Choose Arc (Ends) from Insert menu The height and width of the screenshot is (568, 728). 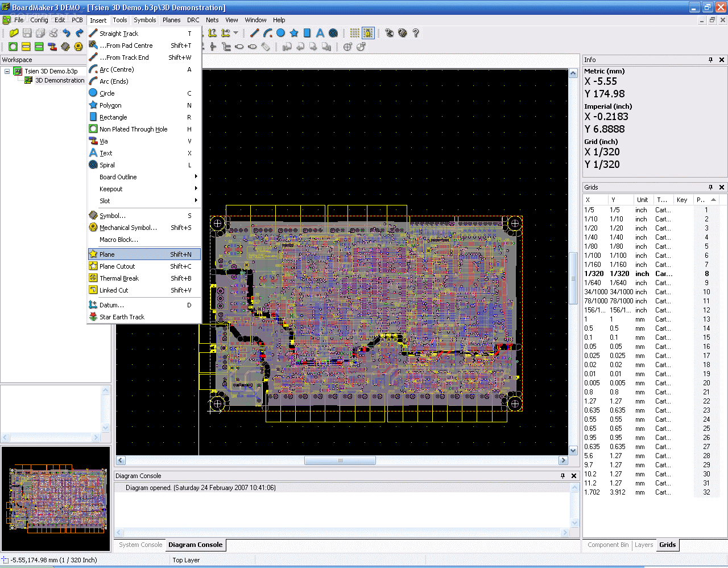point(144,81)
